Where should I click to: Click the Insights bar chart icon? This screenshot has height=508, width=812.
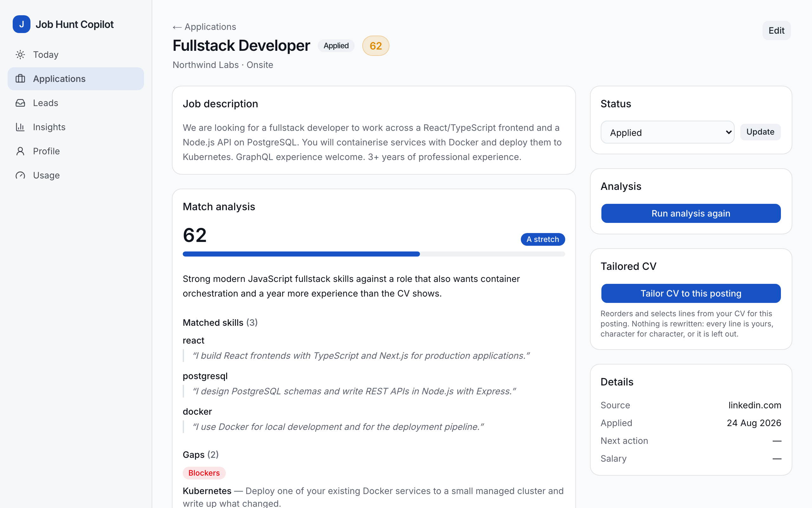coord(21,127)
